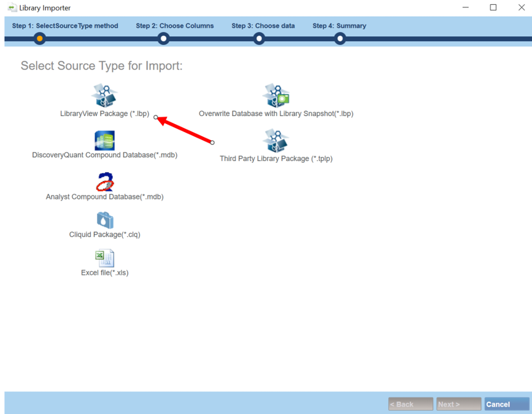
Task: Open Step 1: SelectSourceType method tab
Action: point(65,26)
